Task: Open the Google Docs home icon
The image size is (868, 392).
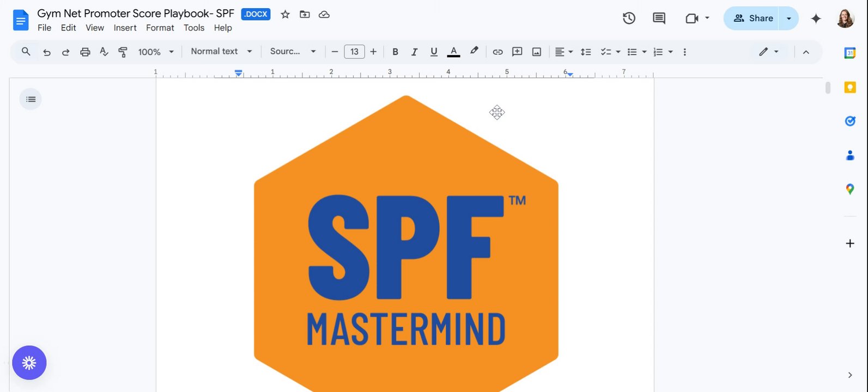Action: pos(21,21)
